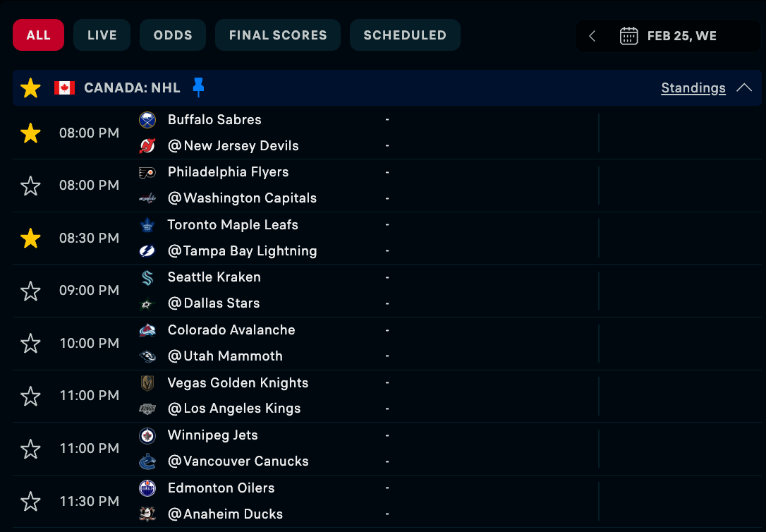Screen dimensions: 766x532
Task: Click the New Jersey Devils logo
Action: coord(147,145)
